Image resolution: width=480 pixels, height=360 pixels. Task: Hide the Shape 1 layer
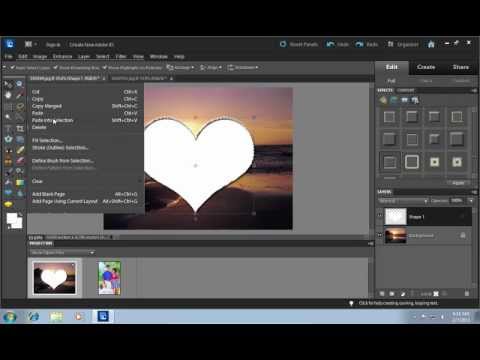[x=380, y=215]
